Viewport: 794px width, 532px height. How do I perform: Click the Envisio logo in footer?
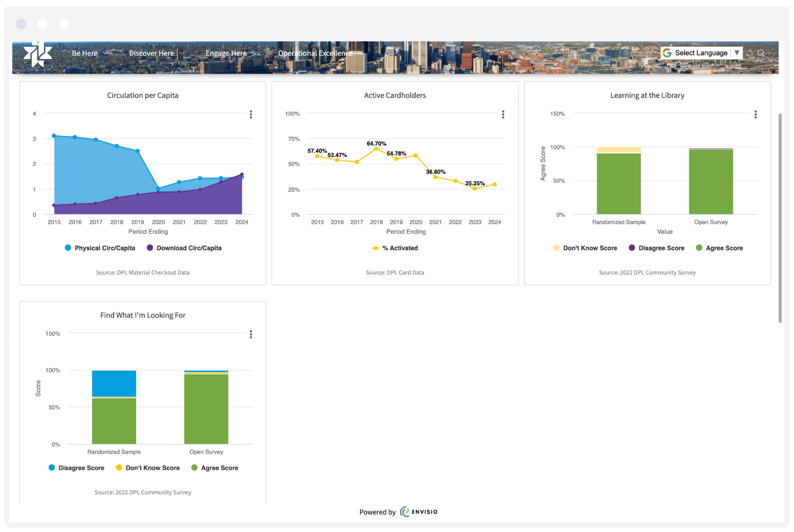[x=419, y=512]
